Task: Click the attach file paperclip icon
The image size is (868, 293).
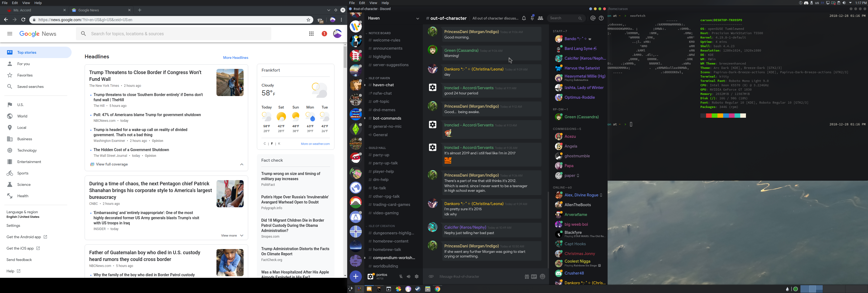Action: tap(431, 277)
